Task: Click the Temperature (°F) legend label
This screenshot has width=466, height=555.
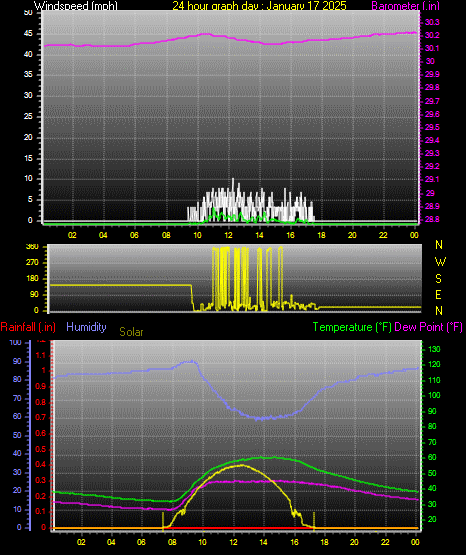Action: click(352, 327)
